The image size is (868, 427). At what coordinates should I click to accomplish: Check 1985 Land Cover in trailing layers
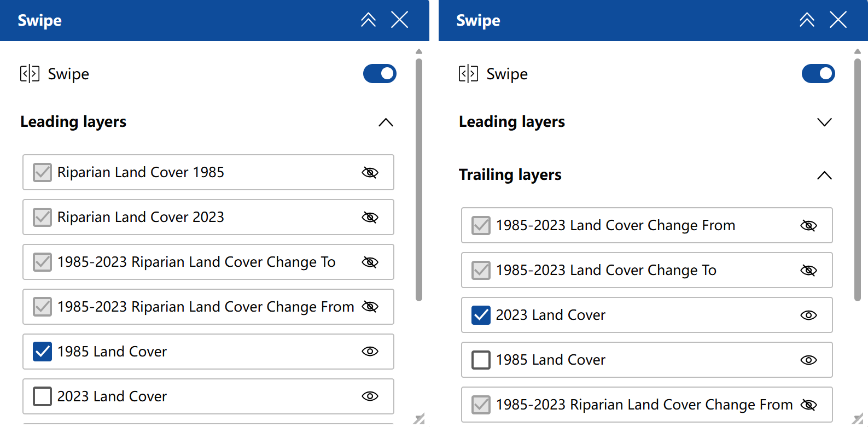pos(481,360)
